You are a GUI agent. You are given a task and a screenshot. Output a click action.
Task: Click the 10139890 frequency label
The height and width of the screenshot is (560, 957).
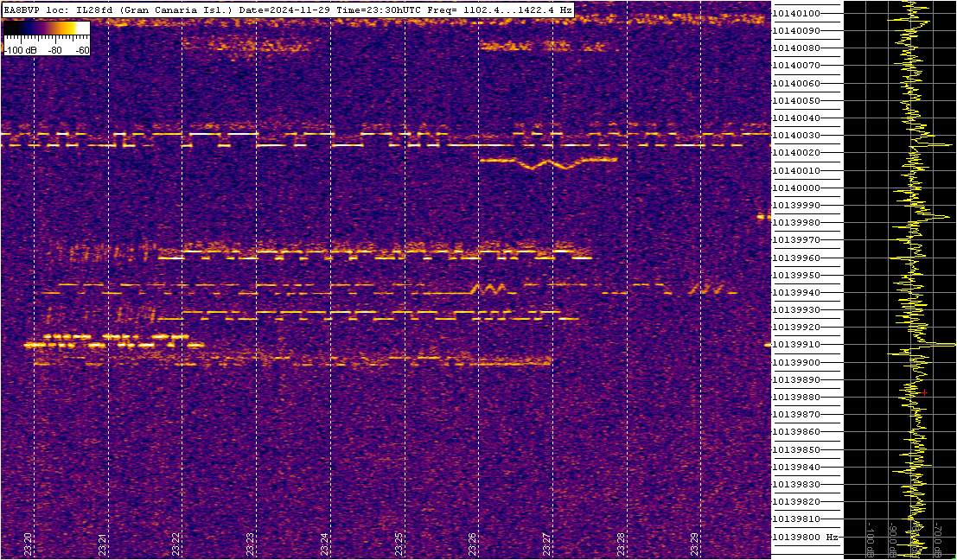pyautogui.click(x=796, y=380)
